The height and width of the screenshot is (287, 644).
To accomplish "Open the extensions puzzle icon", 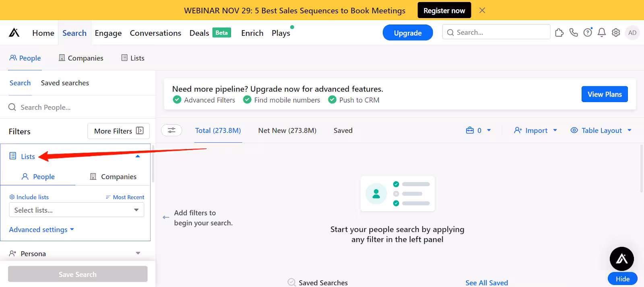I will pos(559,33).
